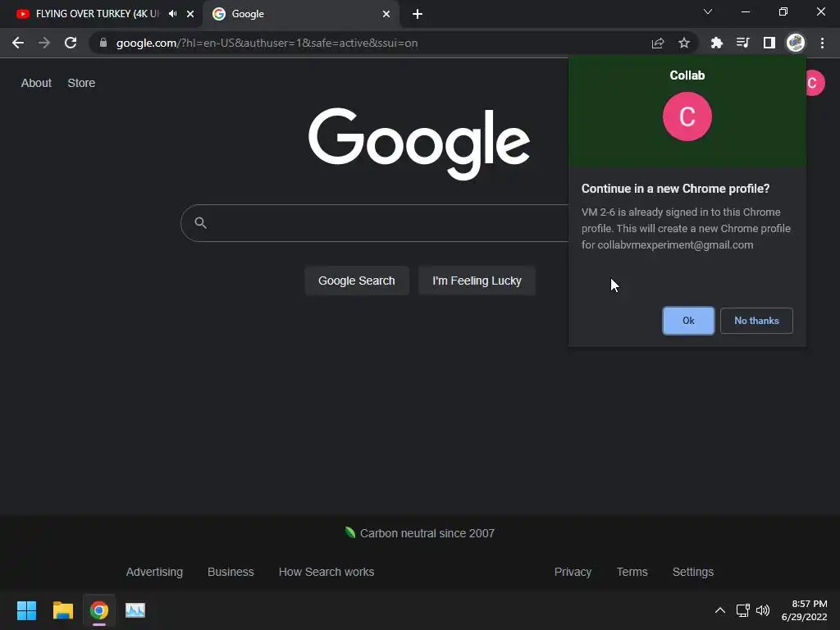
Task: Click 'Continue in a new Chrome profile?' heading
Action: [x=676, y=189]
